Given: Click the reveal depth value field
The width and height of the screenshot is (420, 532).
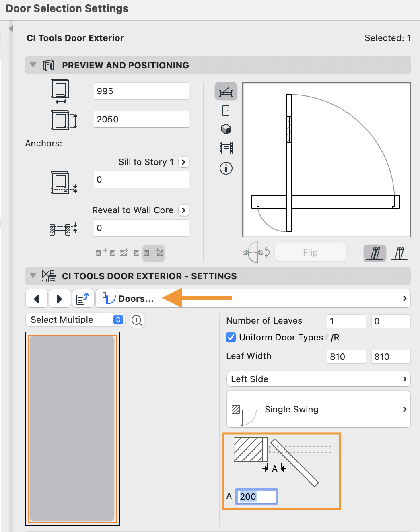Looking at the screenshot, I should pos(142,228).
